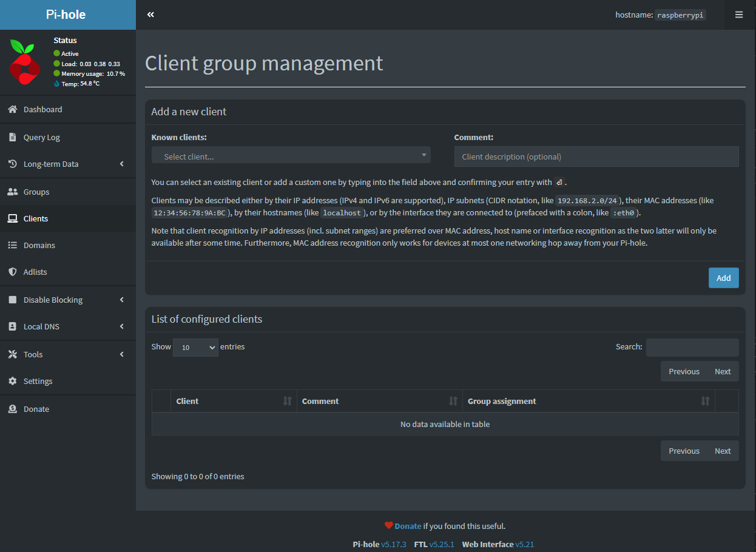Click the Long-term Data history icon
Viewport: 756px width, 552px height.
click(12, 164)
